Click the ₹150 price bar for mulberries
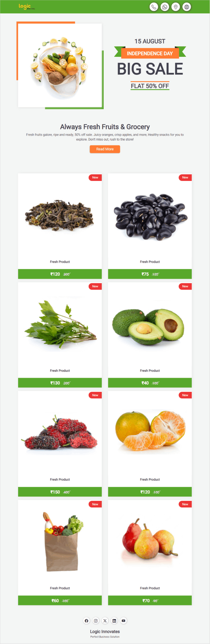210x644 pixels. pyautogui.click(x=60, y=492)
